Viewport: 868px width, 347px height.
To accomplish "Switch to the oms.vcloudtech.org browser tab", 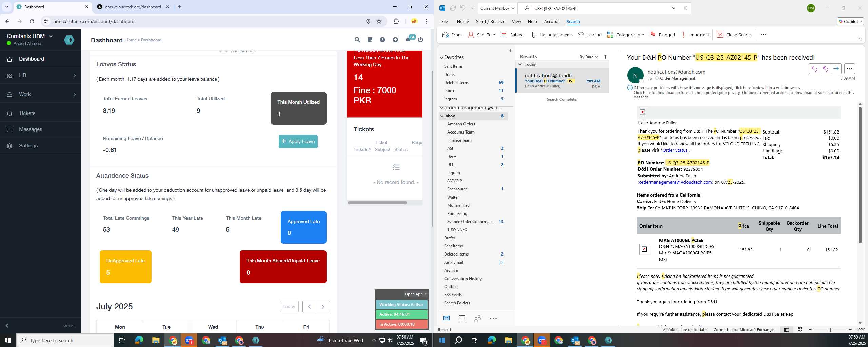I will (x=133, y=7).
